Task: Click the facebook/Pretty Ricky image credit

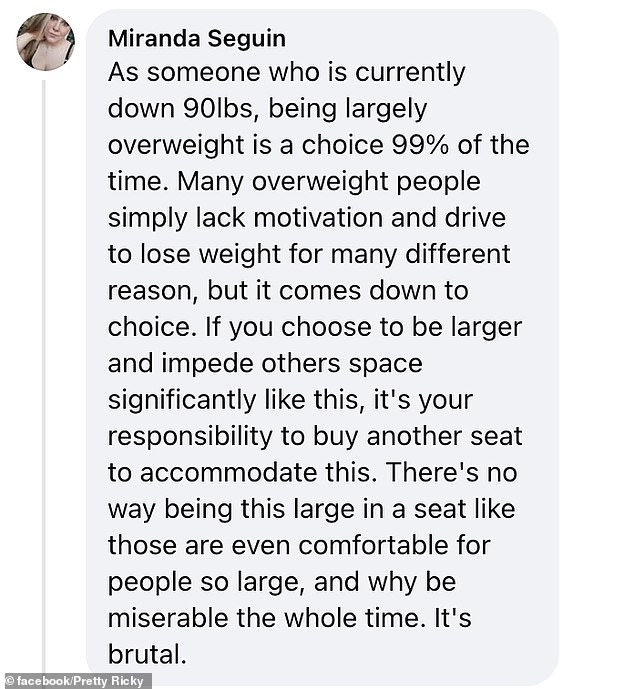Action: click(77, 681)
